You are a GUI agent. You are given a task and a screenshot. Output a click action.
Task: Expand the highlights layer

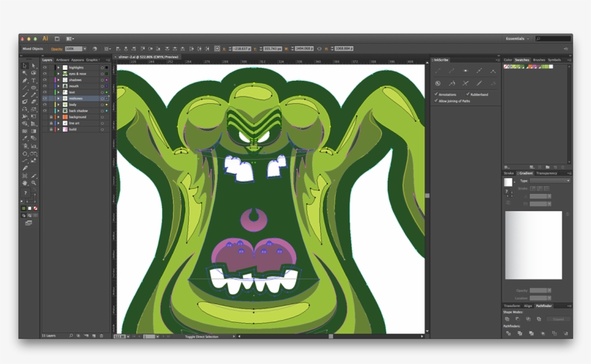tap(58, 68)
